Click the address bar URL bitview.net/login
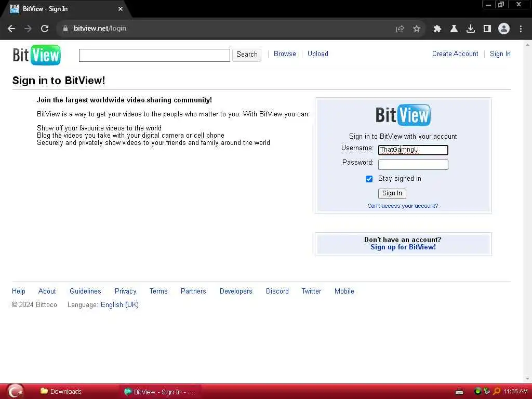The height and width of the screenshot is (399, 532). [x=100, y=29]
